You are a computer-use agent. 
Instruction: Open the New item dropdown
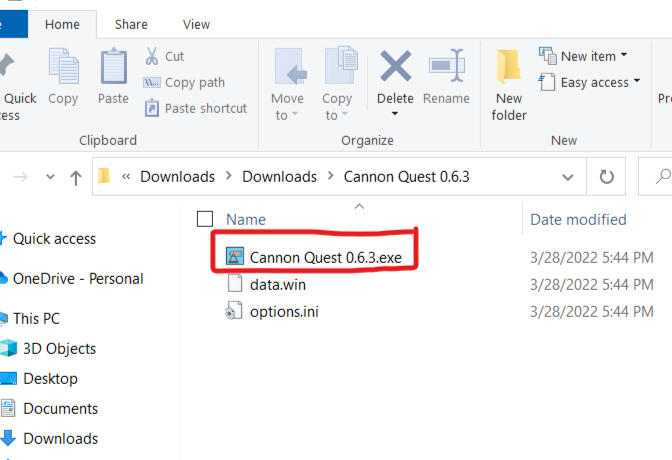pyautogui.click(x=584, y=56)
